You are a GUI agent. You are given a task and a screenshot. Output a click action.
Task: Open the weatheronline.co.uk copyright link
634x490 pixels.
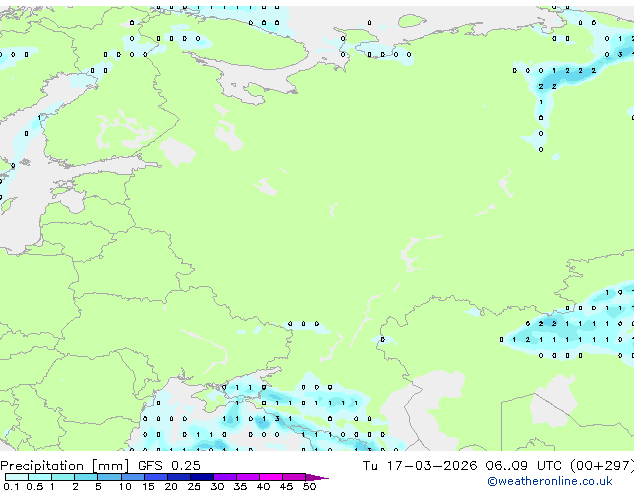tap(550, 481)
